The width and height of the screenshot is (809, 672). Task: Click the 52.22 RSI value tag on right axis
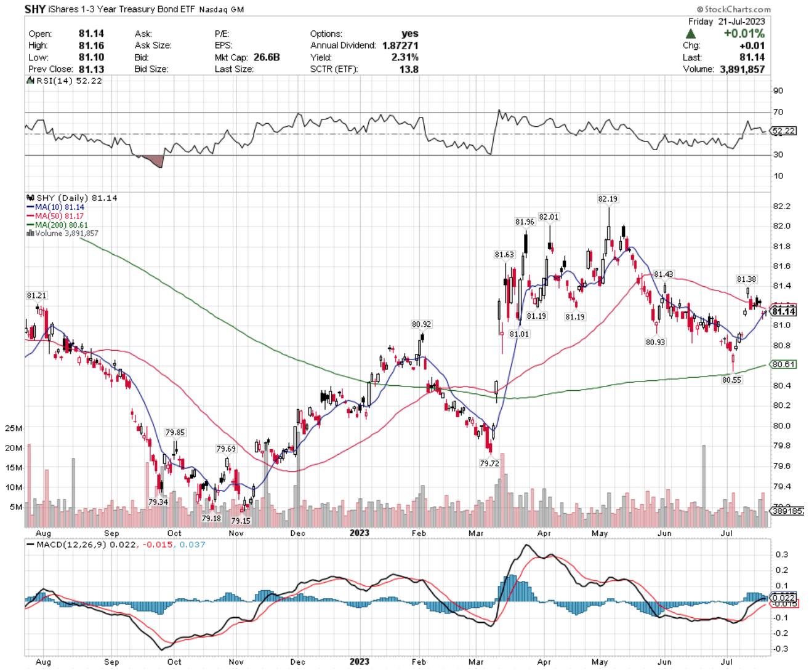[784, 131]
